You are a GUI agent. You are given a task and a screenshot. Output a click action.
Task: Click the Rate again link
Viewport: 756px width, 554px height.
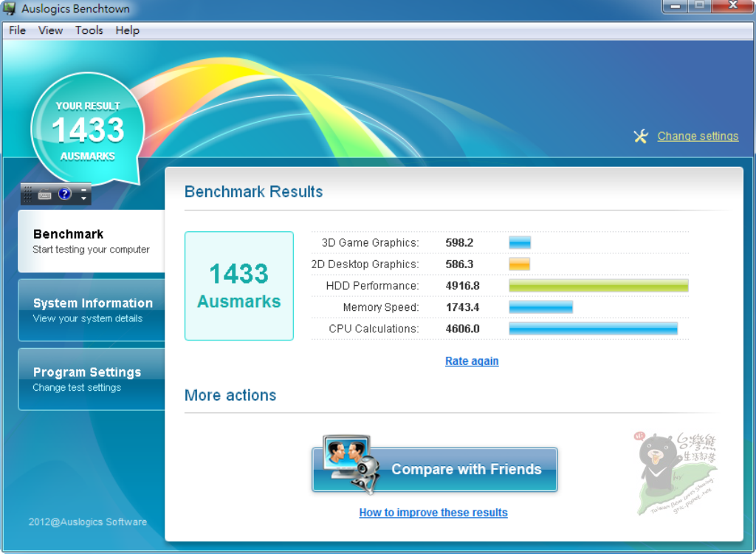472,361
